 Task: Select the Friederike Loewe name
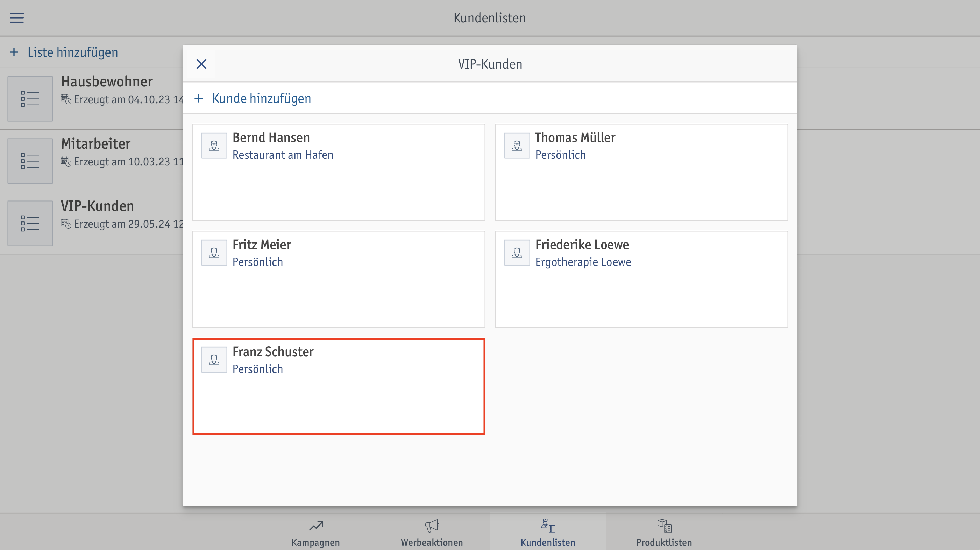(x=582, y=244)
